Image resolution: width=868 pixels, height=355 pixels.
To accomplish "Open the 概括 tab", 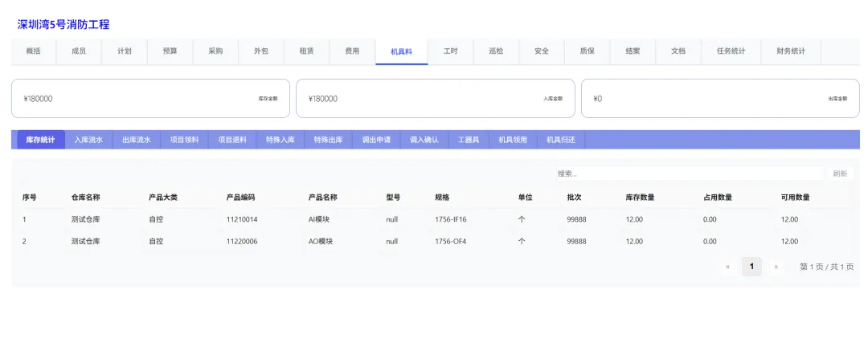I will (x=33, y=51).
